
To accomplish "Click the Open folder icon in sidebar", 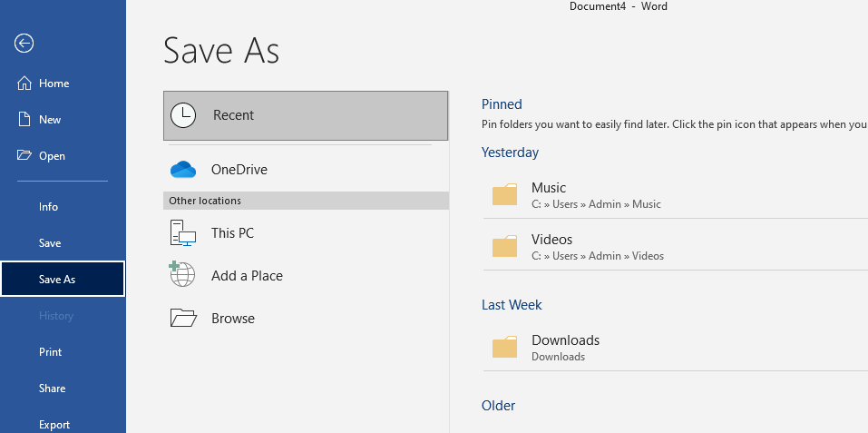I will 24,155.
